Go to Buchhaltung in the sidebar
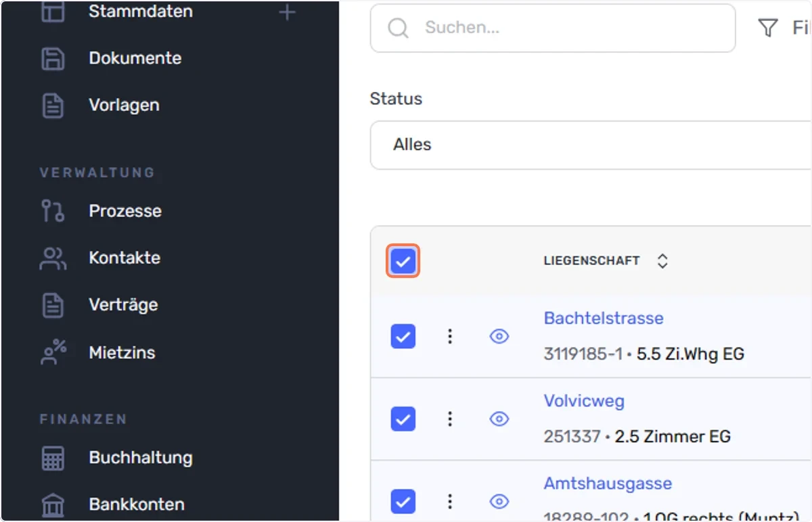Screen dimensions: 812x522 click(x=141, y=458)
